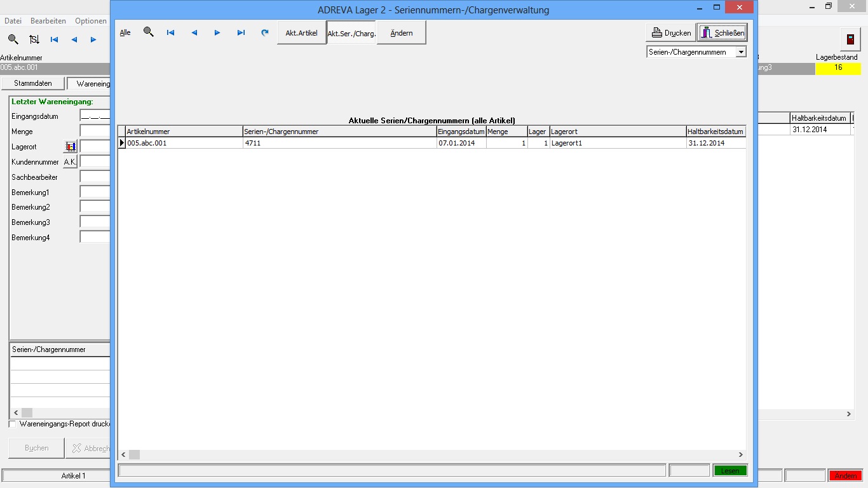This screenshot has width=868, height=488.
Task: Click the Akt.Artikel button
Action: 301,32
